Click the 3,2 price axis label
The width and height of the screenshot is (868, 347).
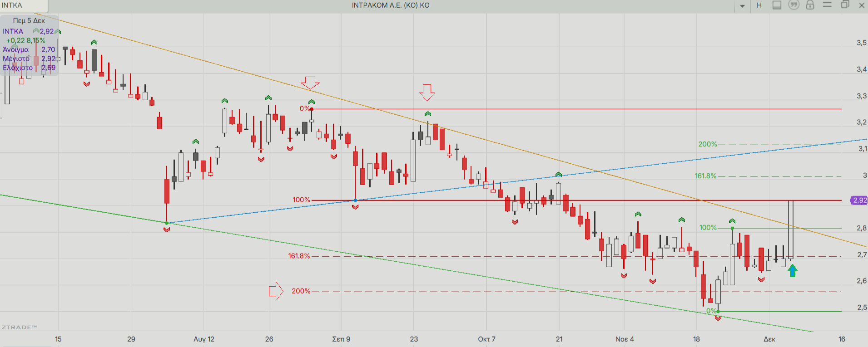(861, 122)
